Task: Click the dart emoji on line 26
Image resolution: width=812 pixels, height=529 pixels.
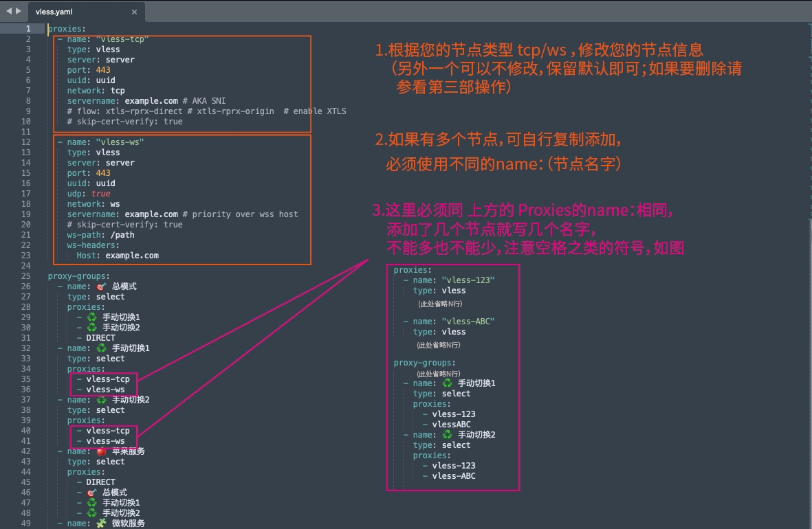Action: [x=102, y=286]
